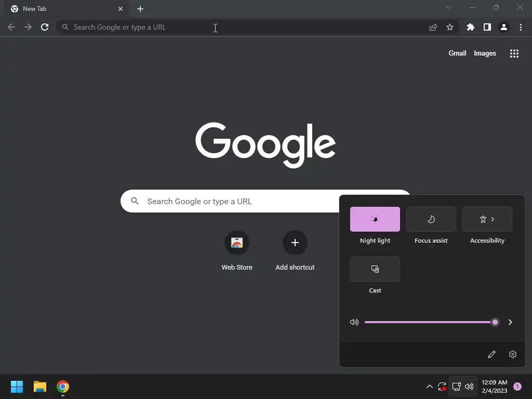Mute volume via speaker icon in quick settings
Image resolution: width=532 pixels, height=399 pixels.
coord(354,322)
